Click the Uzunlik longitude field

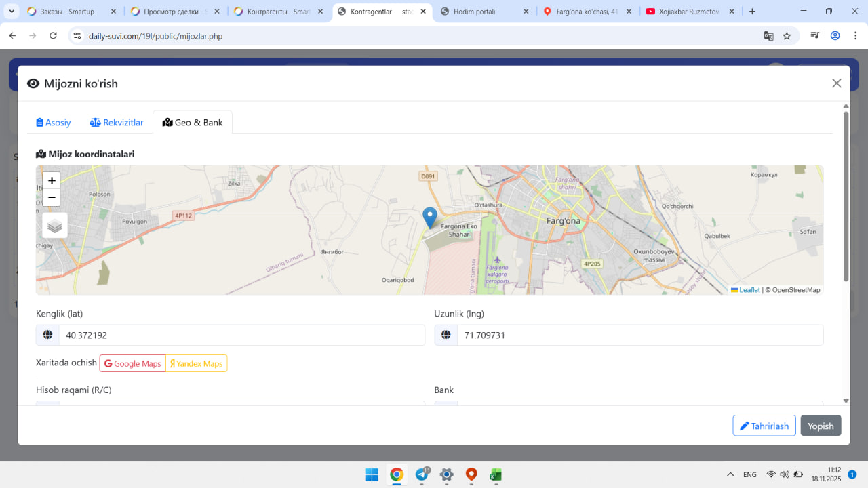639,335
